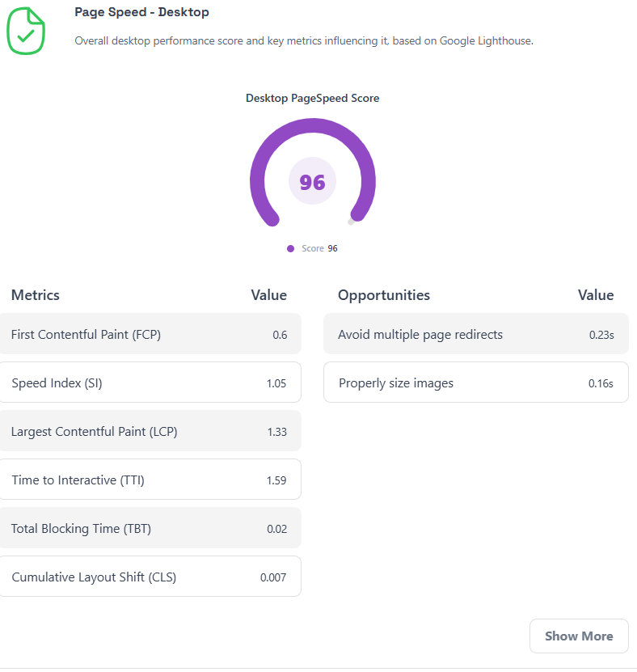
Task: Click the Value header above opportunities
Action: [x=596, y=294]
